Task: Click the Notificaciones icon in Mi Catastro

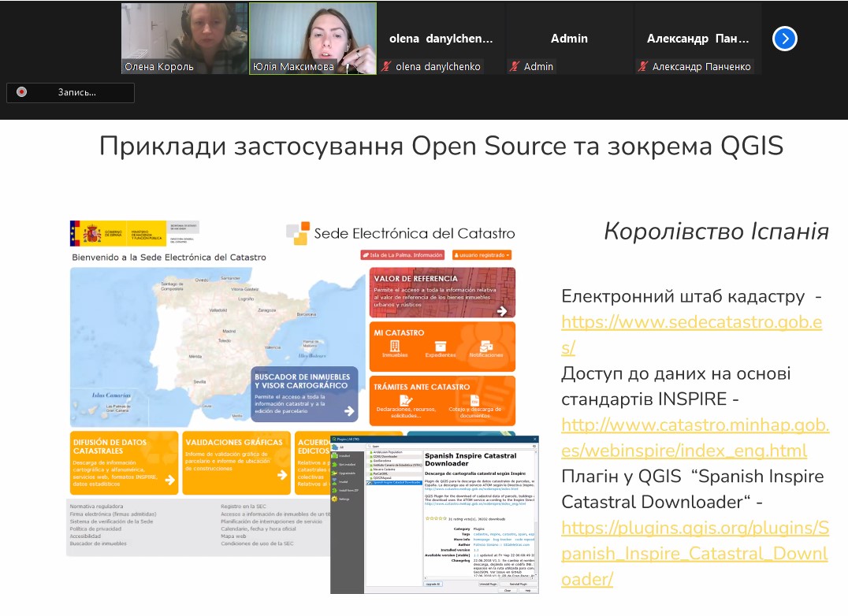Action: 485,347
